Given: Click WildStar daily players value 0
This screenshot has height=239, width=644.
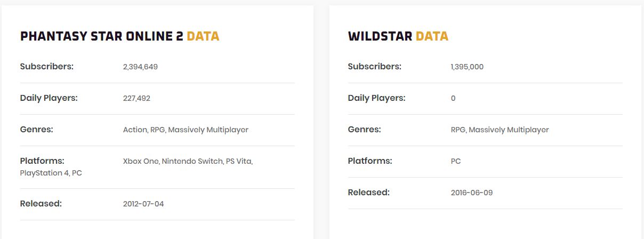Looking at the screenshot, I should (x=453, y=98).
